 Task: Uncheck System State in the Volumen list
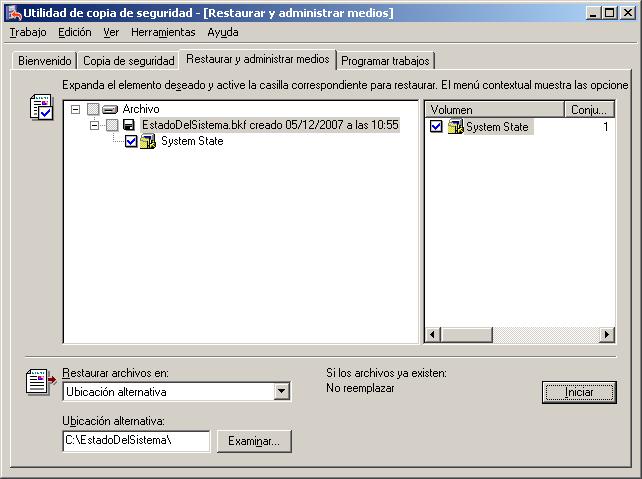click(436, 127)
